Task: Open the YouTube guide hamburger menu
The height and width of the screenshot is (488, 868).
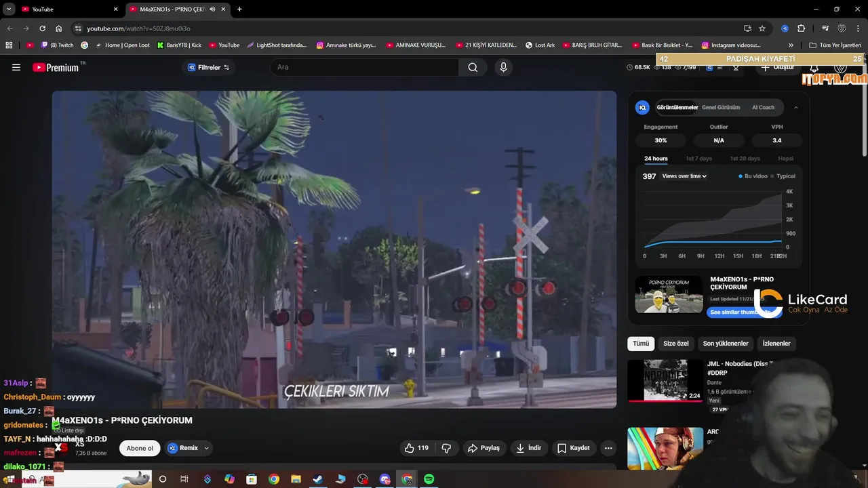Action: tap(16, 67)
